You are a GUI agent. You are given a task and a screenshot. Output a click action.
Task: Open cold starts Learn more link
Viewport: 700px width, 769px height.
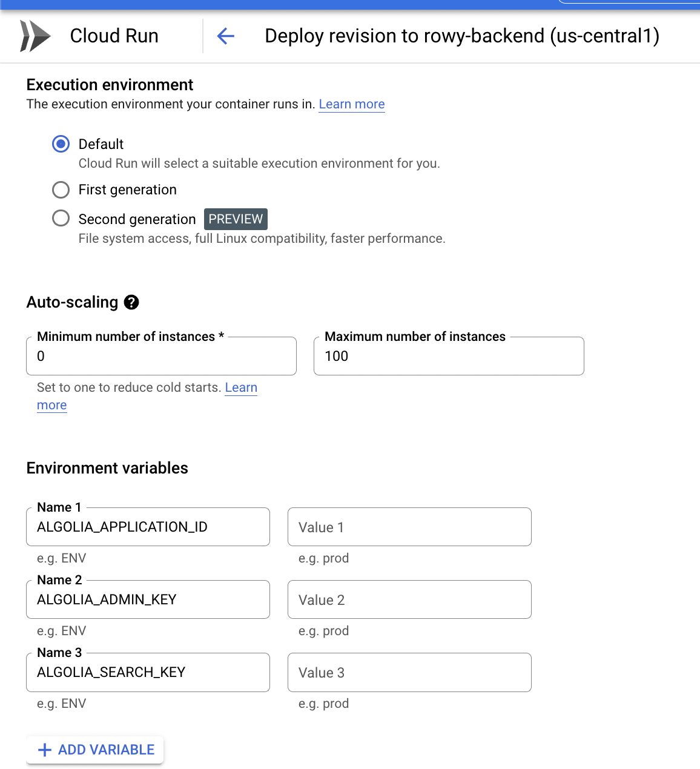[240, 388]
